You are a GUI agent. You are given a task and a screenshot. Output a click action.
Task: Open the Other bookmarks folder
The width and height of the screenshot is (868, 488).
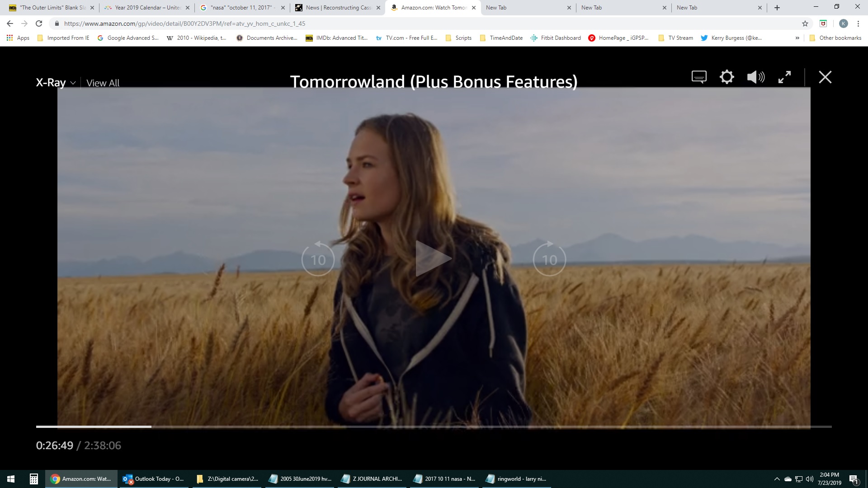tap(835, 38)
